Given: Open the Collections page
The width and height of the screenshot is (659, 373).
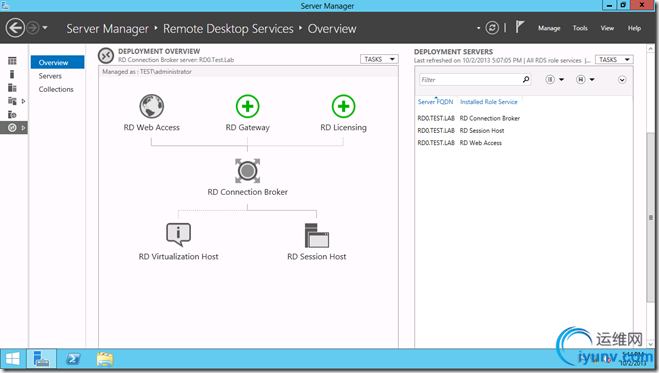Looking at the screenshot, I should pos(56,89).
